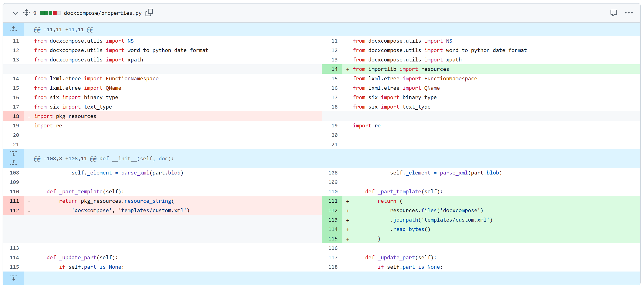Click the diffstat colored squares

(50, 13)
